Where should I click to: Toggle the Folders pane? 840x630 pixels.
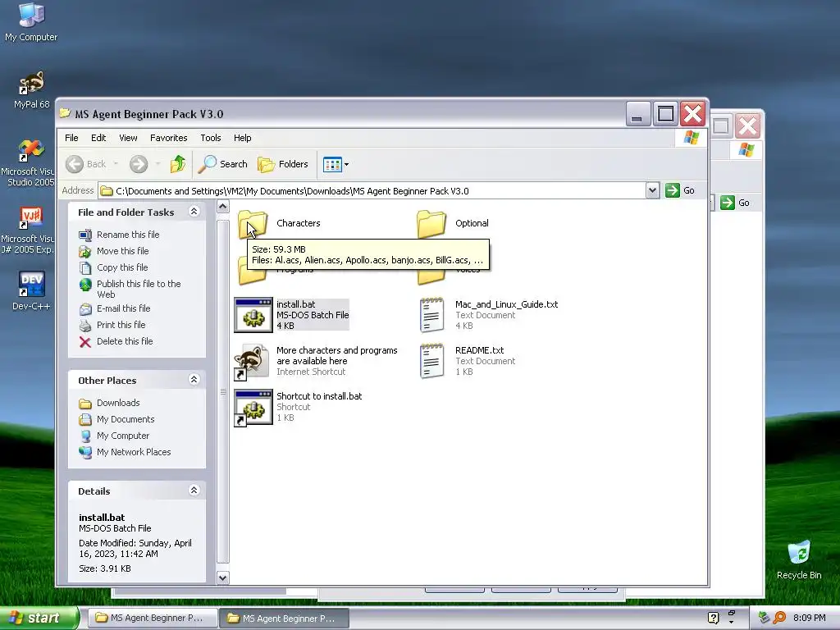tap(283, 164)
